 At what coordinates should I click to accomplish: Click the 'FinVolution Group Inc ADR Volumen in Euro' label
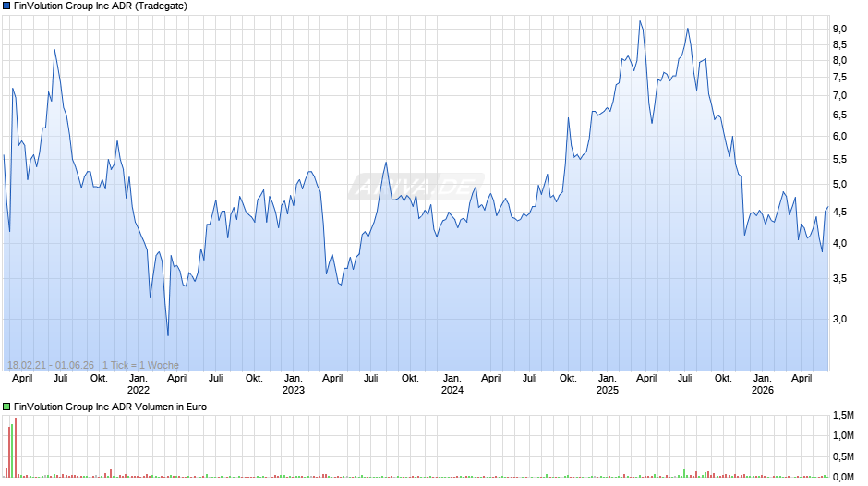110,407
